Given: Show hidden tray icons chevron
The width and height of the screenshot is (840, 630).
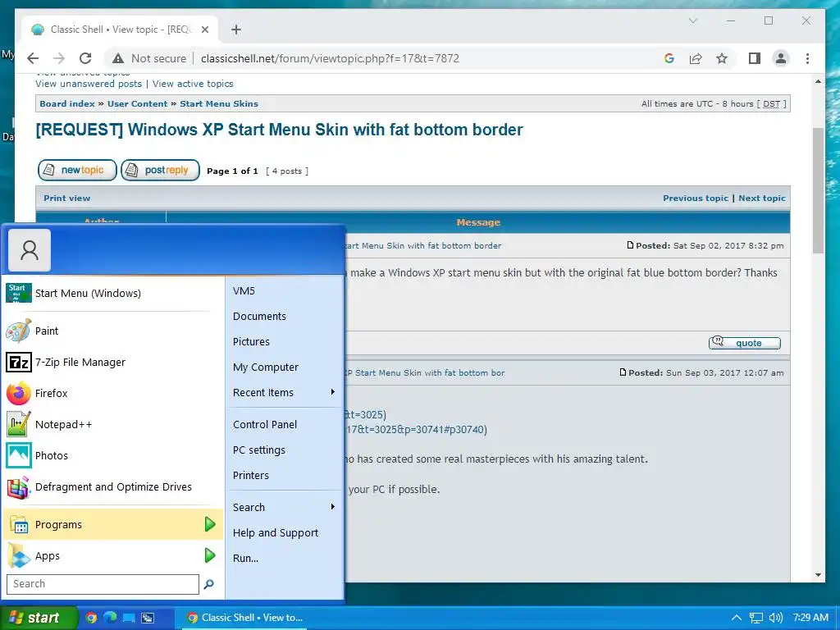Looking at the screenshot, I should [737, 618].
